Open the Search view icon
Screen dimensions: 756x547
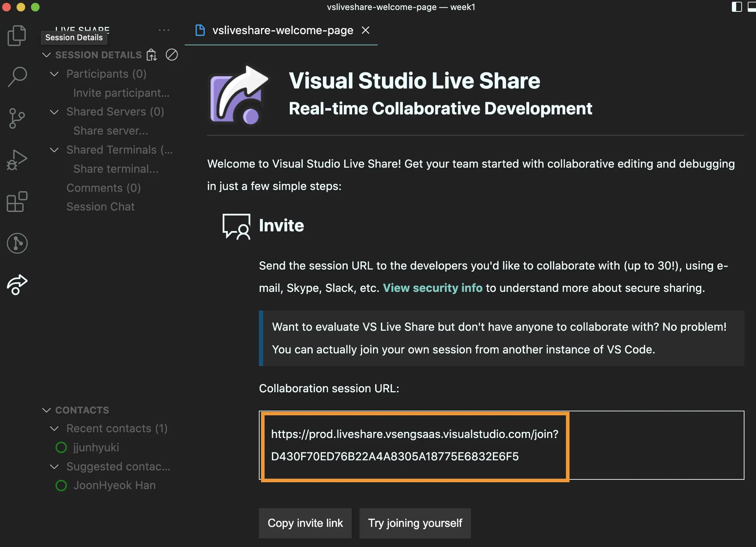click(x=17, y=76)
